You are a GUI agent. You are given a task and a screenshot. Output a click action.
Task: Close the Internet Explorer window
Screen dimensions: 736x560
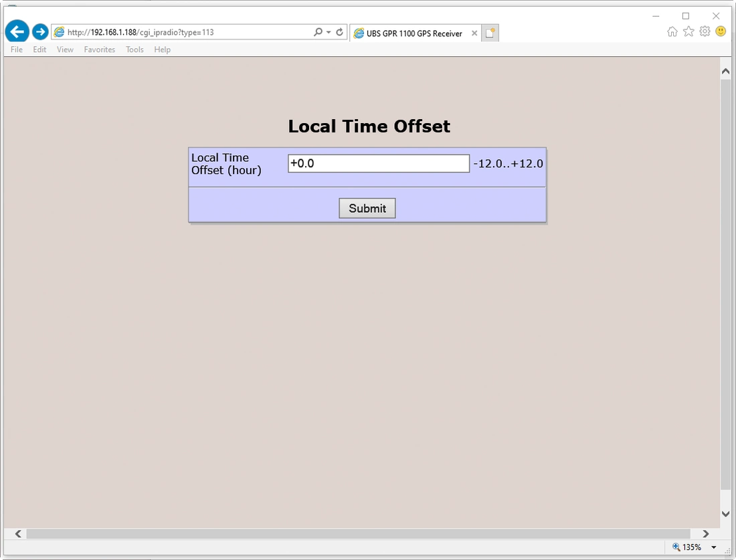click(x=716, y=16)
